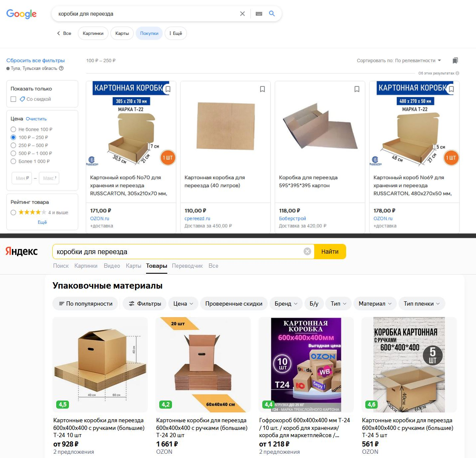Click Сбросить все фильтры link
The height and width of the screenshot is (458, 476).
pyautogui.click(x=35, y=60)
